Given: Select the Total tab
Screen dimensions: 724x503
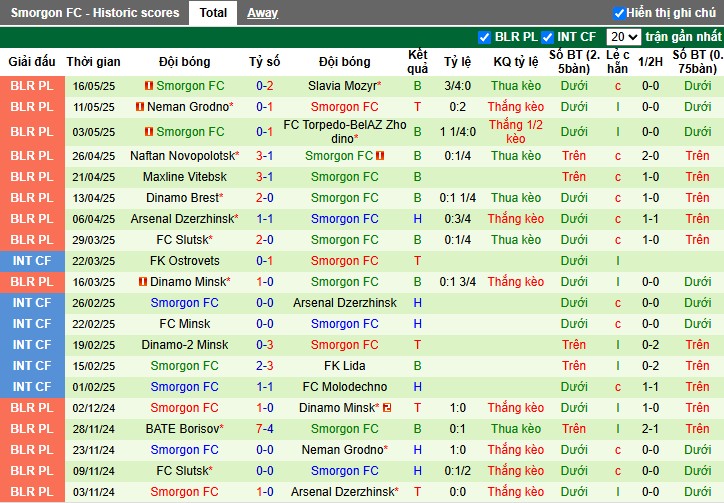Looking at the screenshot, I should 213,13.
